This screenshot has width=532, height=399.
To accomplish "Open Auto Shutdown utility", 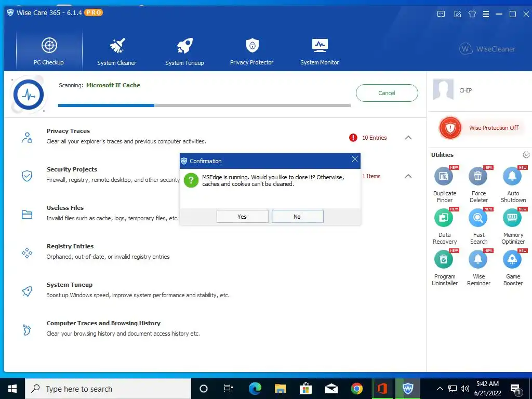I will tap(513, 184).
